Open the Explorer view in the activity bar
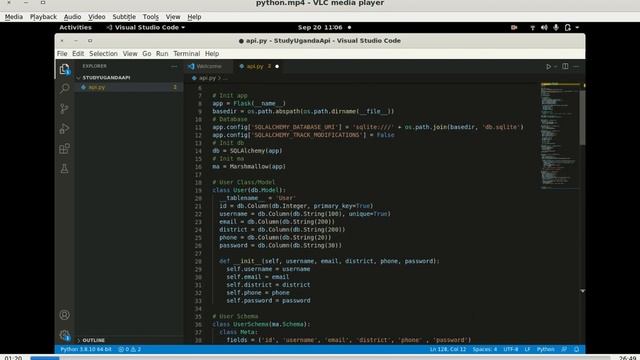The height and width of the screenshot is (360, 640). [x=64, y=69]
